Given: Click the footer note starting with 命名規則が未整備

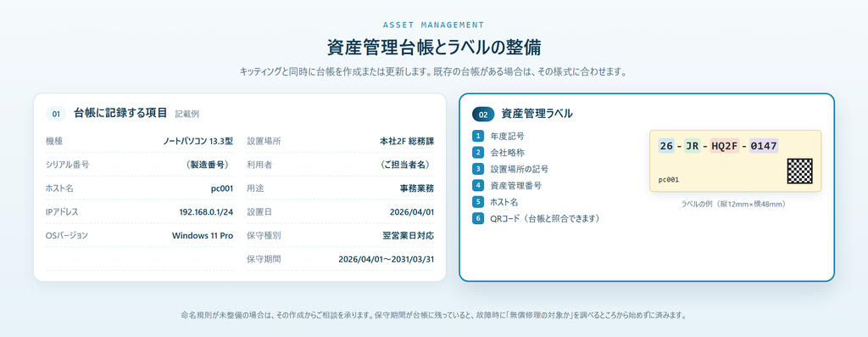Looking at the screenshot, I should coord(434,316).
